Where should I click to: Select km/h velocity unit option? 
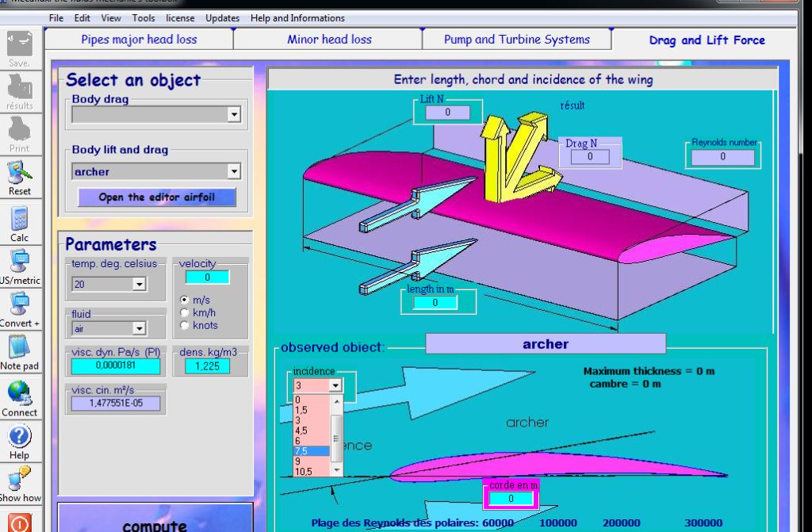186,313
